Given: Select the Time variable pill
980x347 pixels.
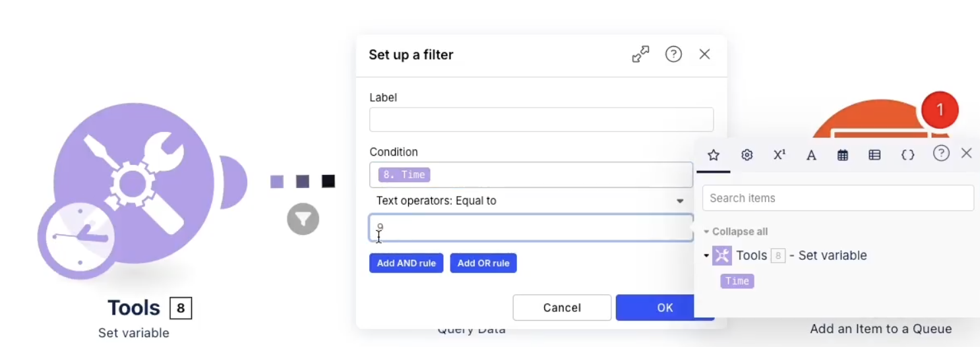Looking at the screenshot, I should point(737,281).
